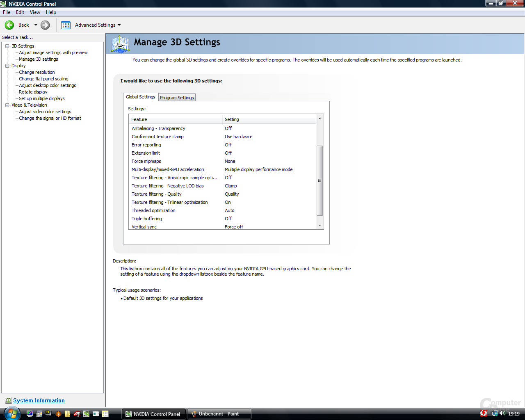Select Texture filtering - Negative LOD bias row
This screenshot has width=525, height=420.
pyautogui.click(x=223, y=186)
